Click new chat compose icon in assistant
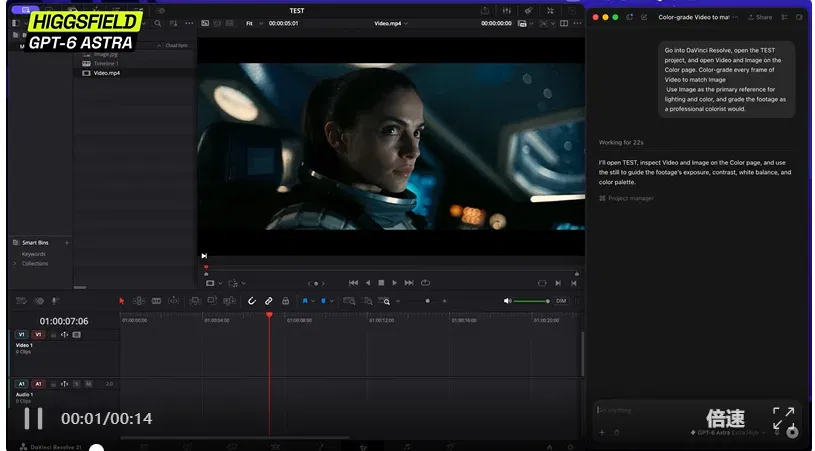Viewport: 815px width, 451px height. (644, 17)
